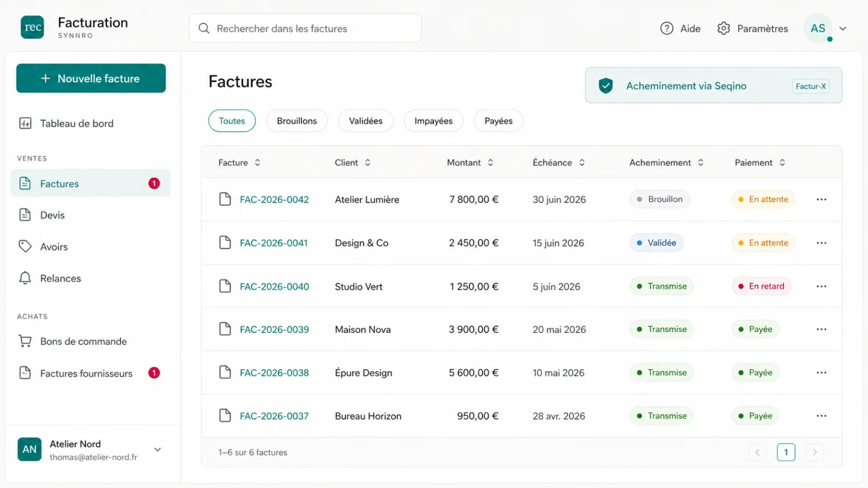Viewport: 868px width, 488px height.
Task: Open more options for Studio Vert row
Action: pos(821,286)
